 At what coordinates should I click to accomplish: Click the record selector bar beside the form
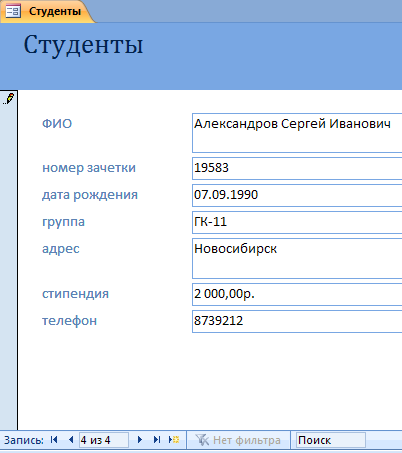click(9, 260)
